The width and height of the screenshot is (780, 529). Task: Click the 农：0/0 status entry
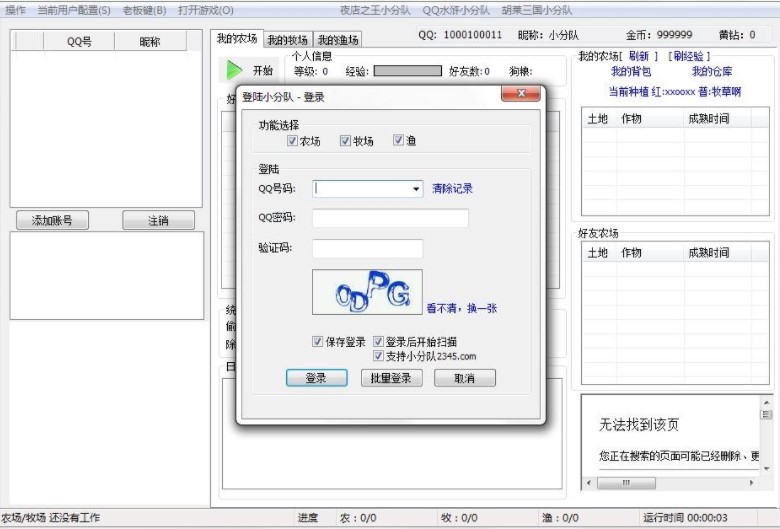click(x=358, y=518)
